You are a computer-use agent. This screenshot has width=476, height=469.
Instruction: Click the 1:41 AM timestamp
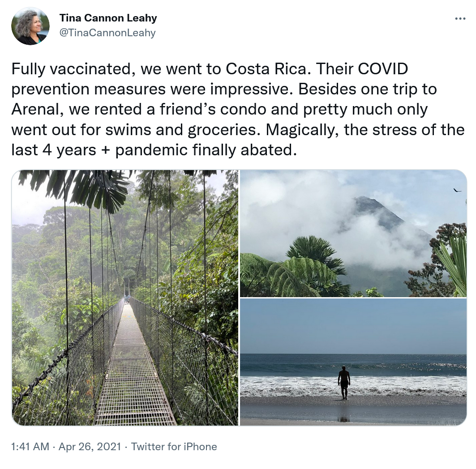click(30, 447)
